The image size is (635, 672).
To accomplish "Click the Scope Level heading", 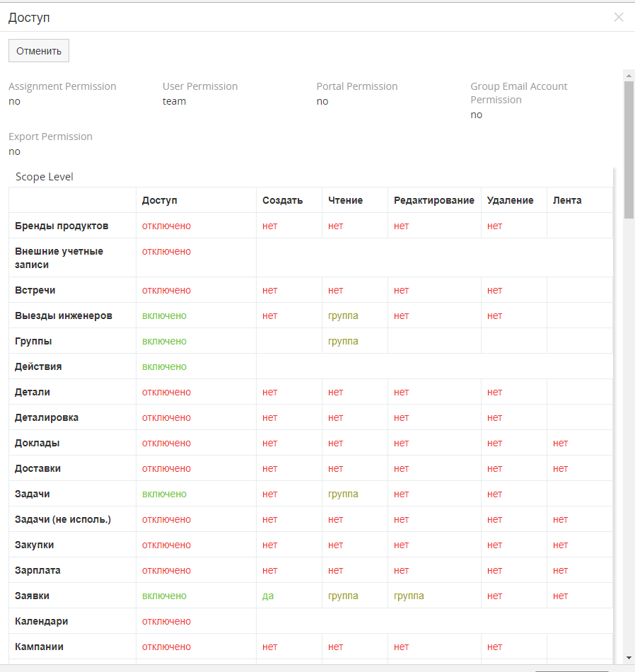I will (45, 177).
